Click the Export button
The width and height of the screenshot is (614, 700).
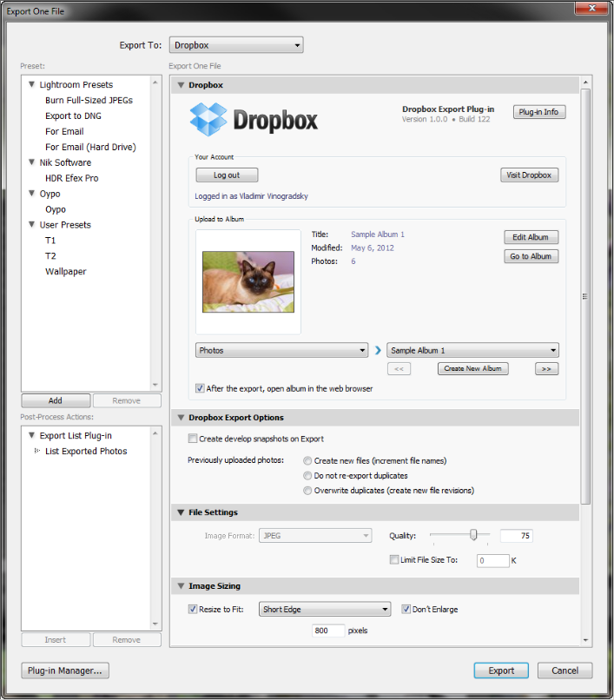[x=501, y=670]
